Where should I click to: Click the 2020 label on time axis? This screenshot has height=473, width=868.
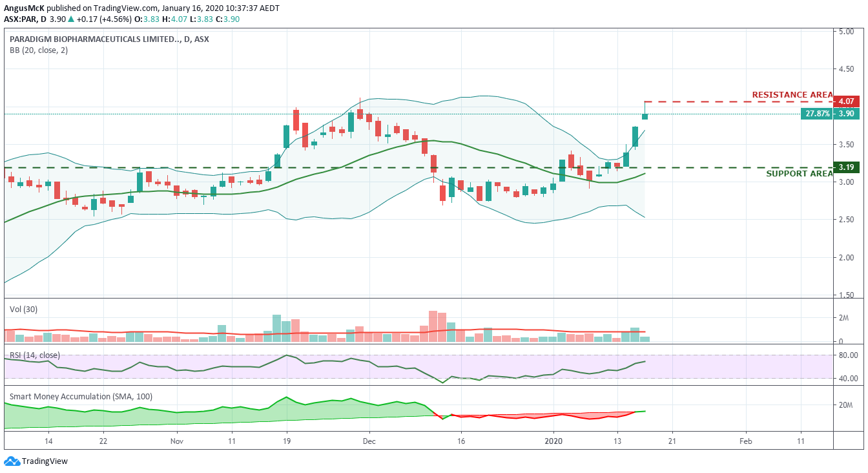tap(553, 441)
